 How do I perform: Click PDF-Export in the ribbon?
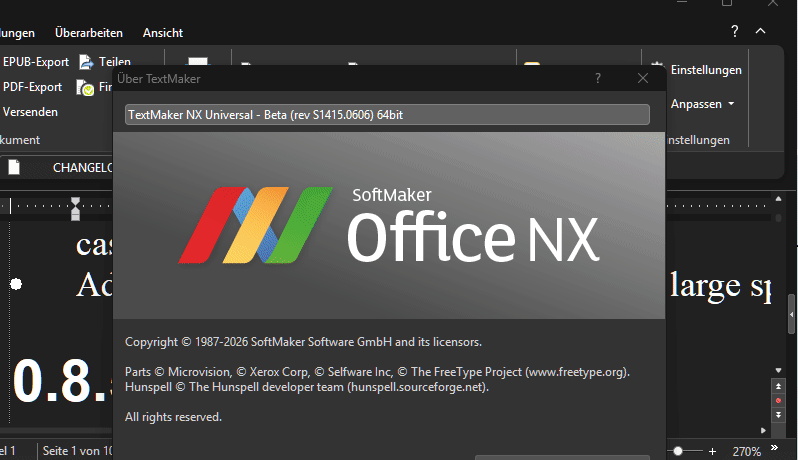(33, 87)
